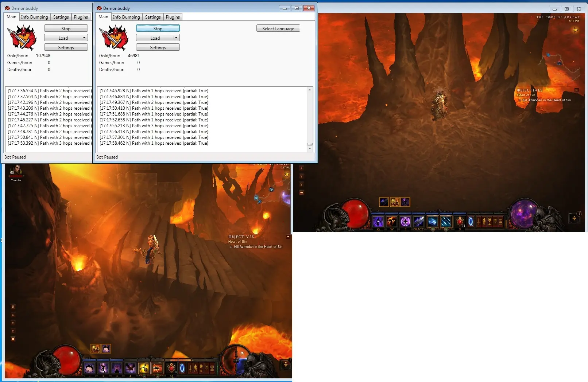Image resolution: width=588 pixels, height=382 pixels.
Task: Collapse the Objectives panel in right game
Action: [577, 90]
